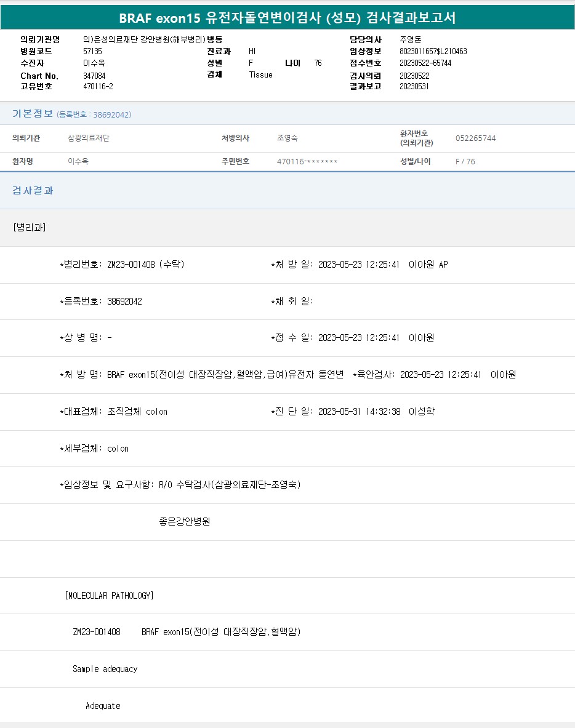Image resolution: width=575 pixels, height=728 pixels.
Task: Click [MOLECULAR PATHOLOGY] heading
Action: tap(109, 595)
